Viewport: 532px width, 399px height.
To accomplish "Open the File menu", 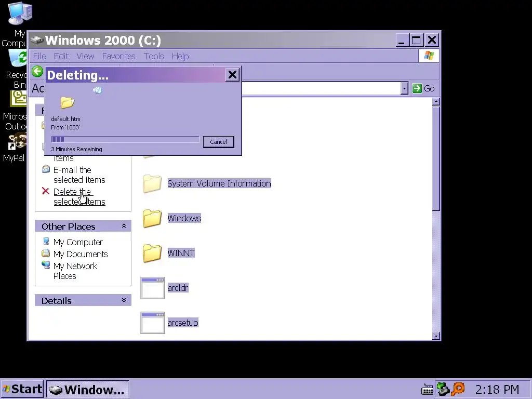I will (x=39, y=56).
